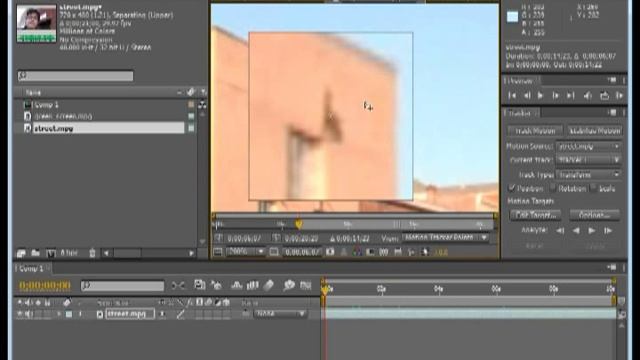The height and width of the screenshot is (360, 640).
Task: Click the 8 bpc color depth button
Action: [69, 253]
